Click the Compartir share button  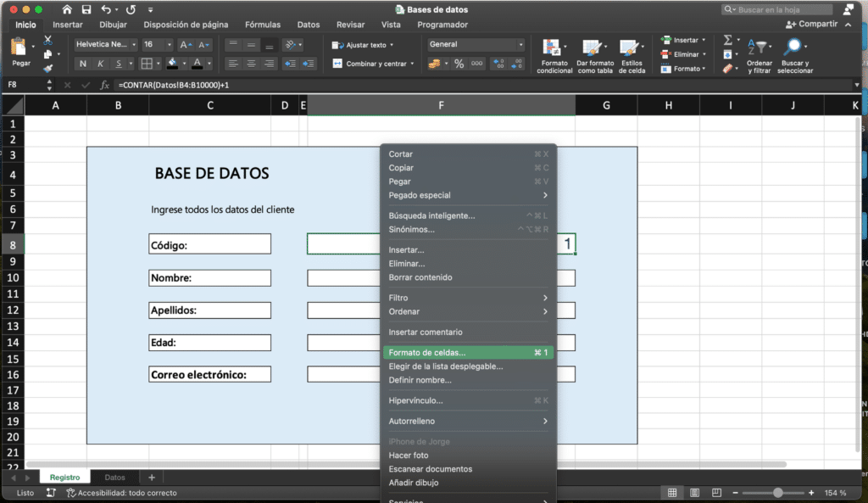point(811,25)
